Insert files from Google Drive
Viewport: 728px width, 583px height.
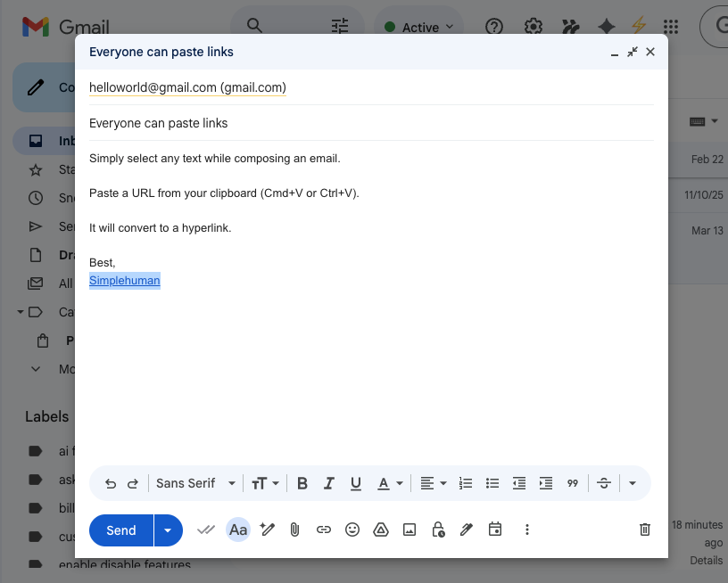point(381,530)
